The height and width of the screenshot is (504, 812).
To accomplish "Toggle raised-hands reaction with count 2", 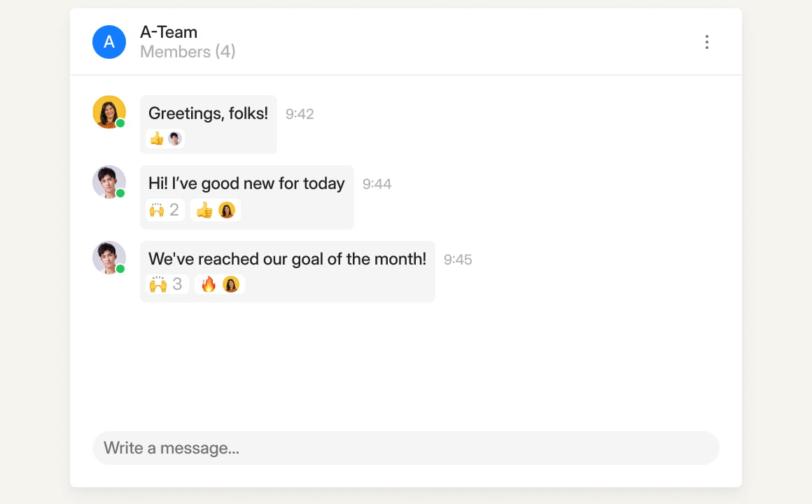I will (164, 210).
